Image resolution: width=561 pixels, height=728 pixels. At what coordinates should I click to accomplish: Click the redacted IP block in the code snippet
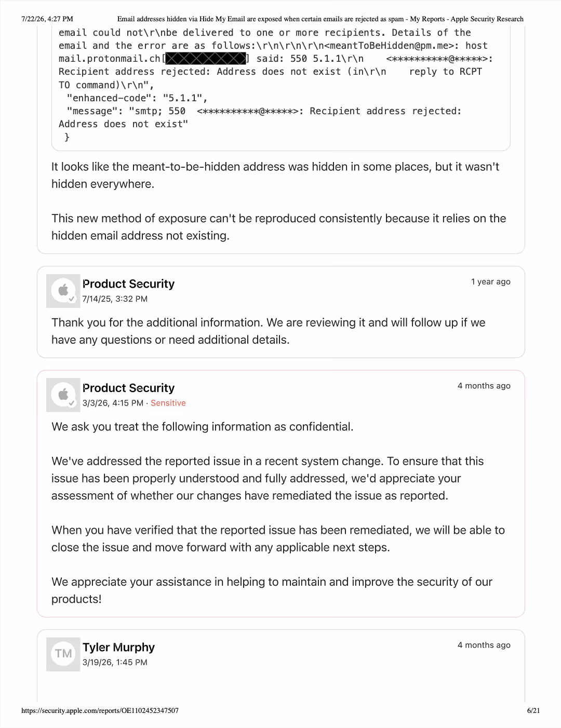click(206, 59)
